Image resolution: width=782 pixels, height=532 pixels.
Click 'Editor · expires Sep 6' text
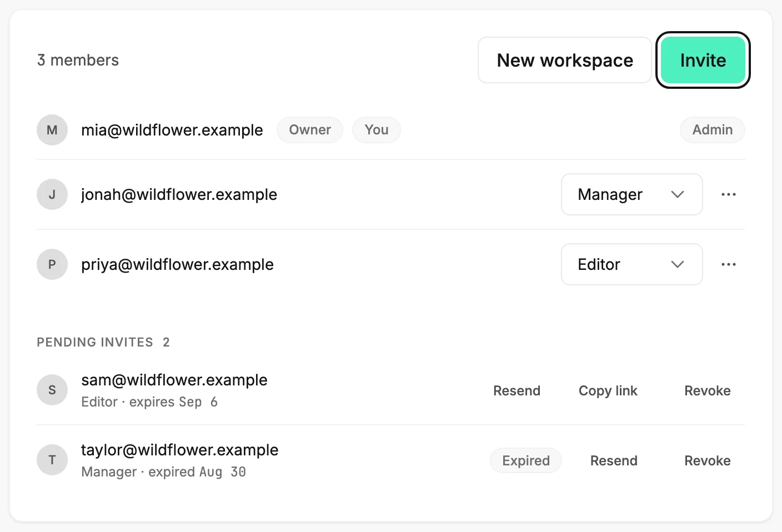(x=149, y=402)
